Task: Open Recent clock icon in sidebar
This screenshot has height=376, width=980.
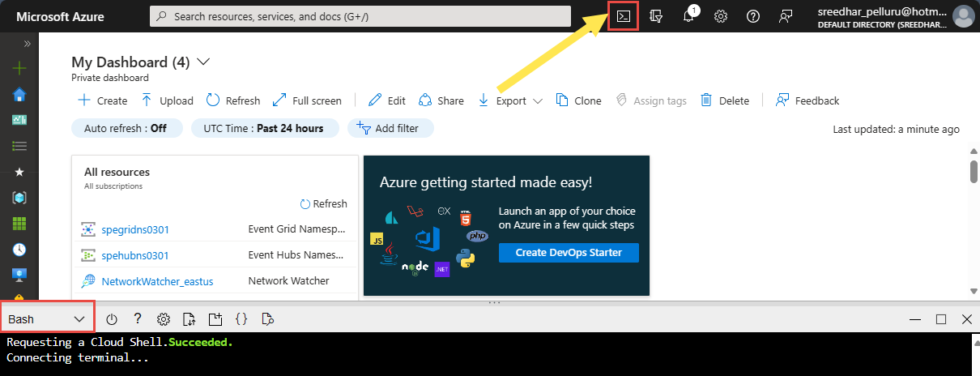Action: pyautogui.click(x=19, y=249)
